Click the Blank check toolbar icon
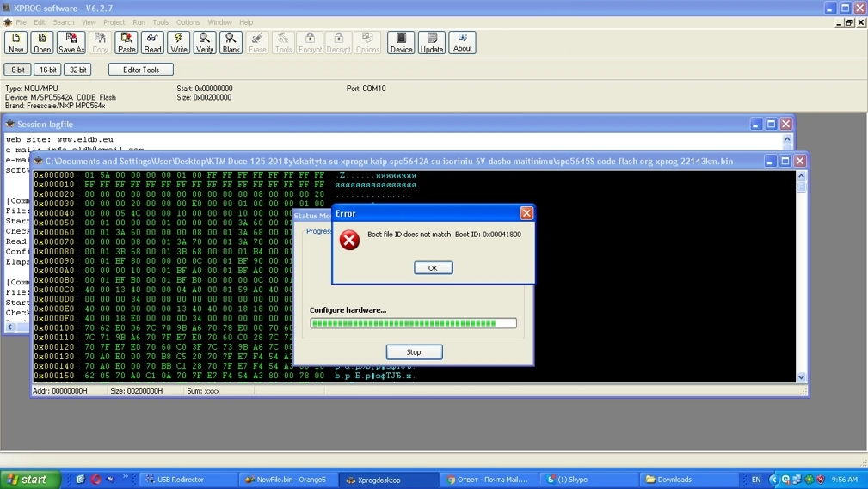Image resolution: width=868 pixels, height=489 pixels. (231, 43)
